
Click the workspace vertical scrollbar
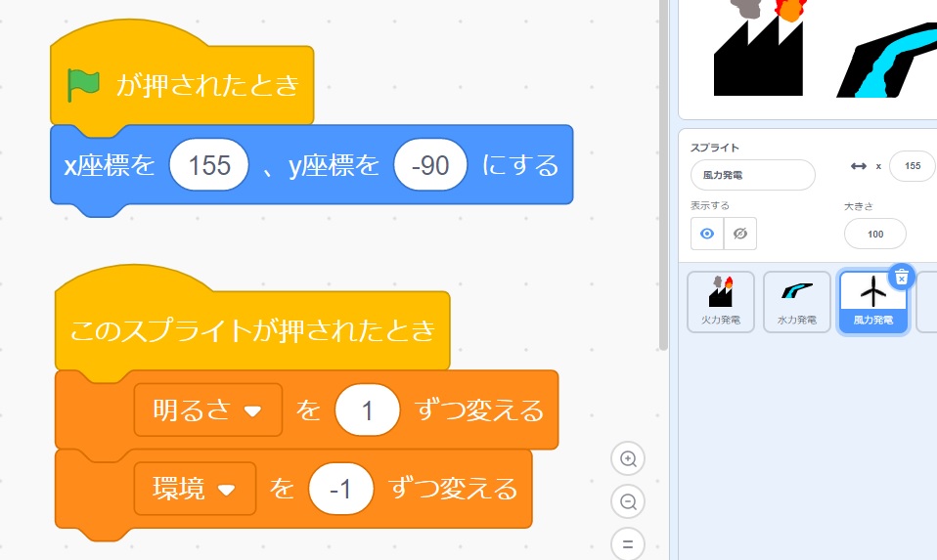(663, 176)
